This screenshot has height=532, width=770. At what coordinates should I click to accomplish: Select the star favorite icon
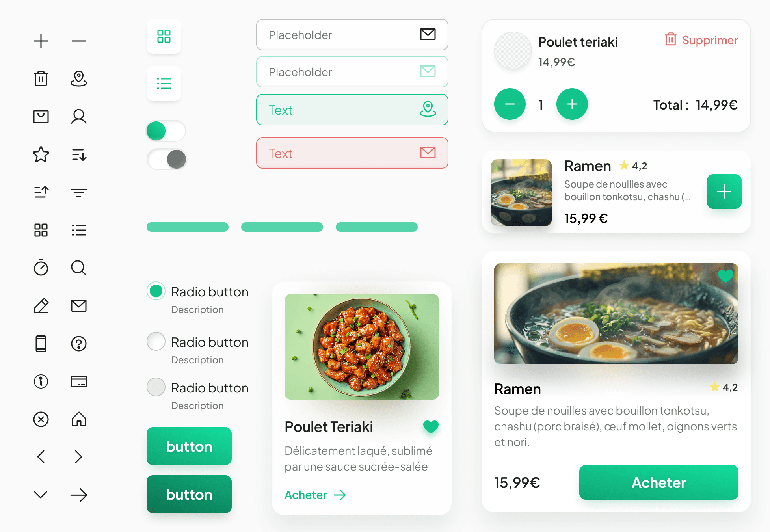tap(41, 154)
